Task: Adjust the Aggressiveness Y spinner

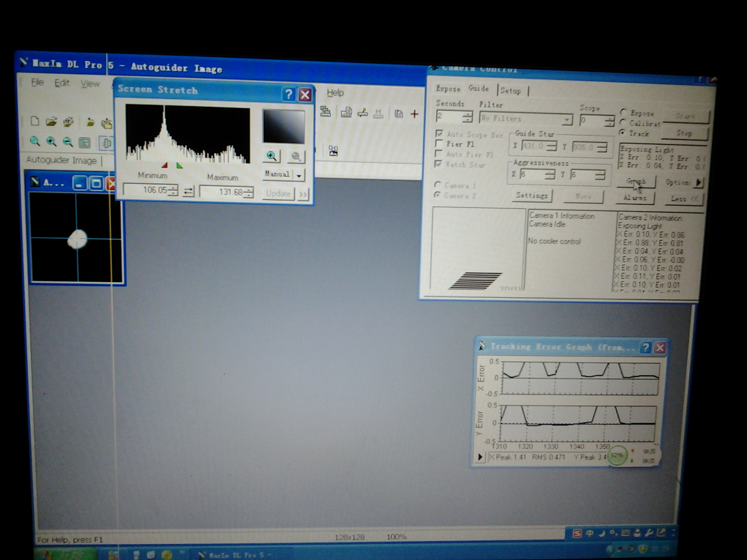Action: tap(600, 176)
